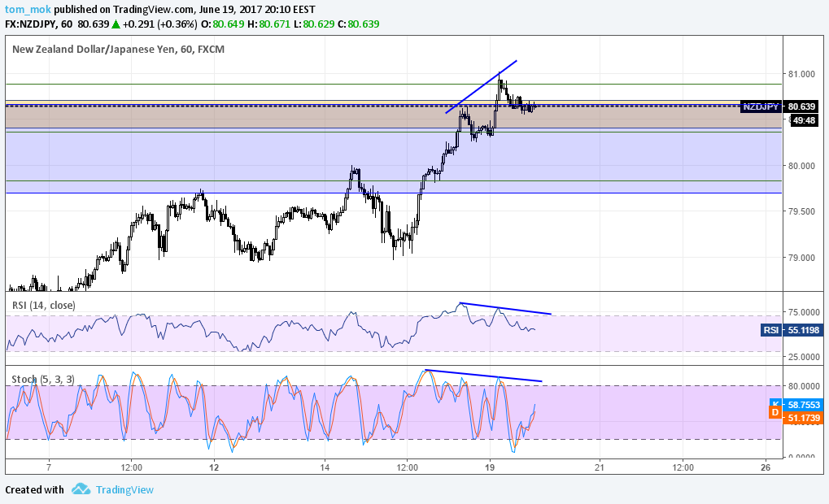Click the date label 19 on time axis
Viewport: 829px width, 504px height.
(490, 467)
